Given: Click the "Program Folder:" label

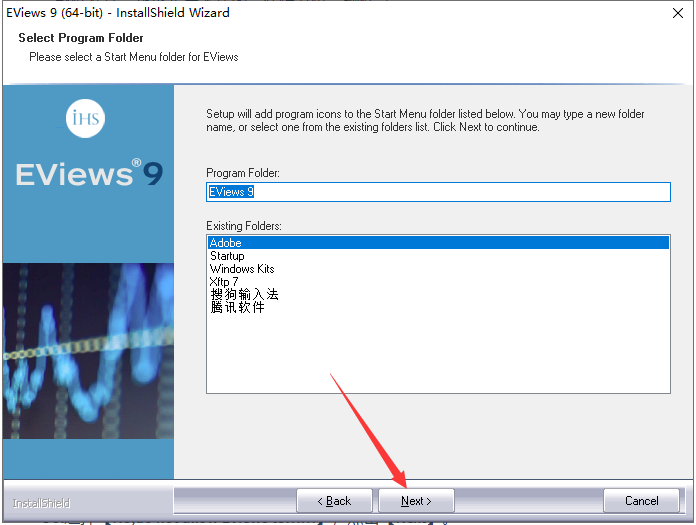Looking at the screenshot, I should click(243, 173).
